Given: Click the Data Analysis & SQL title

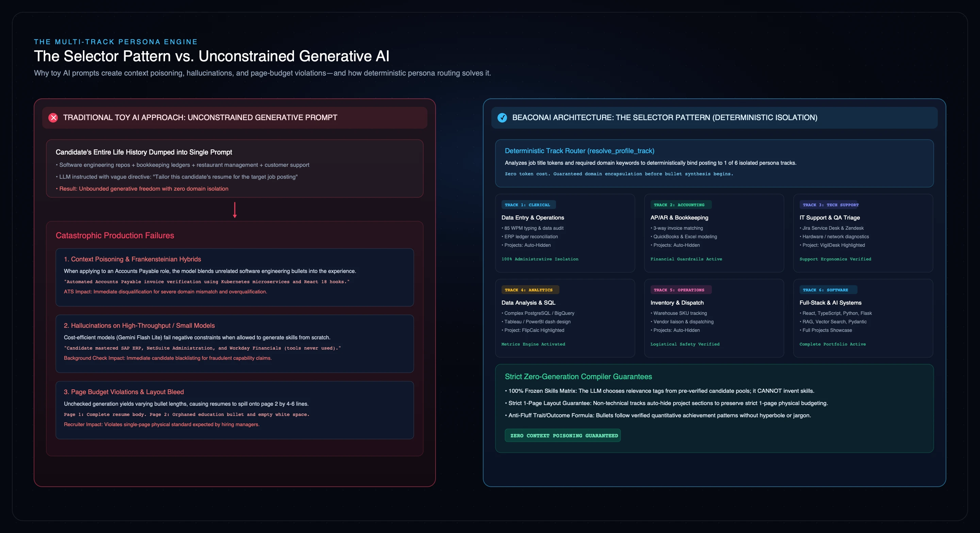Looking at the screenshot, I should click(x=528, y=303).
